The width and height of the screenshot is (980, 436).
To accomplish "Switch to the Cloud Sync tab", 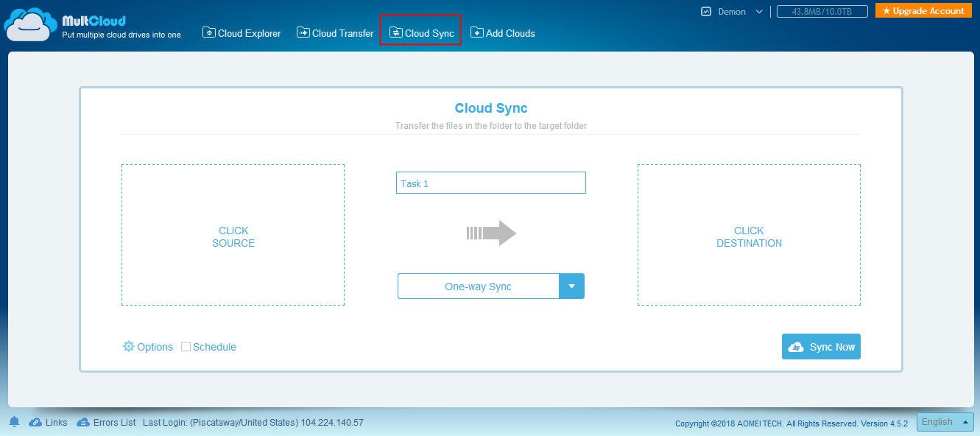I will 421,33.
